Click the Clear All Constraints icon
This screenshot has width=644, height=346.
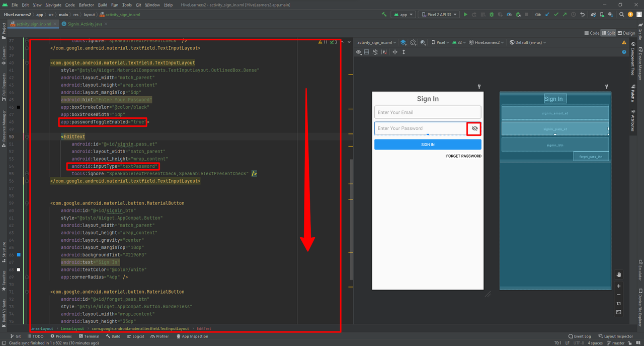pos(383,52)
